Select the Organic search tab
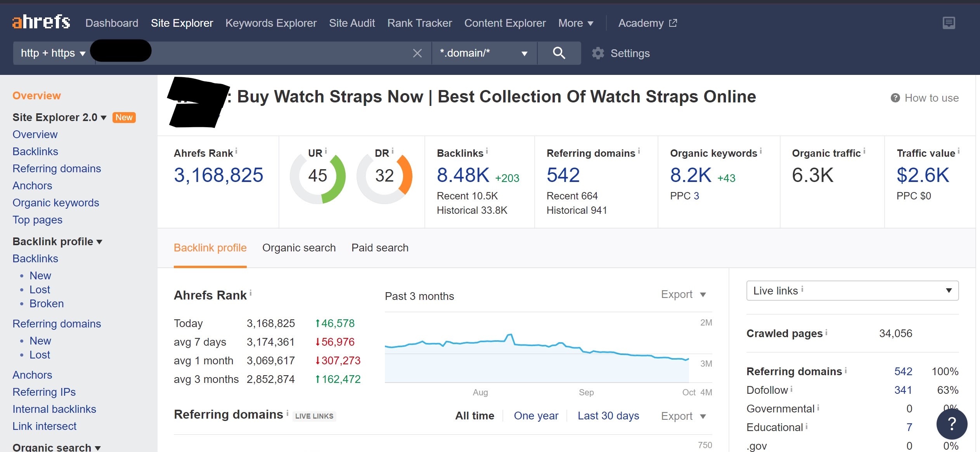The height and width of the screenshot is (452, 980). (x=300, y=248)
